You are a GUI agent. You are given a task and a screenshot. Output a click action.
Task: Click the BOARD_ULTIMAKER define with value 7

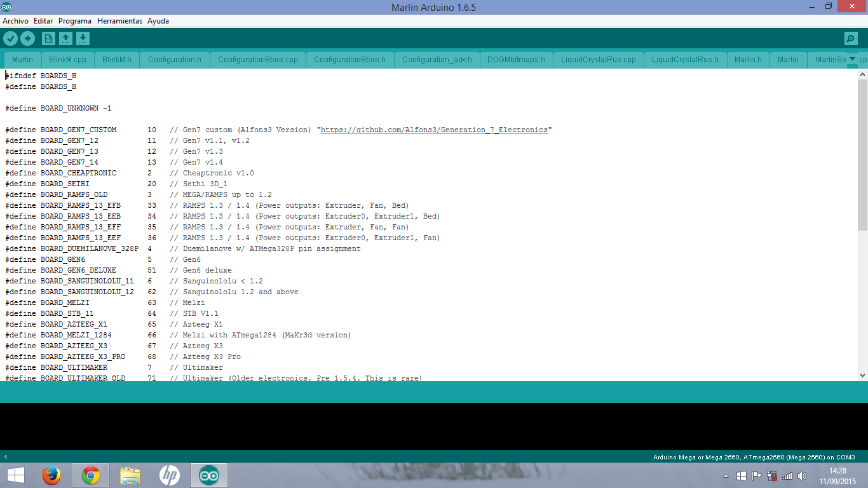click(114, 367)
